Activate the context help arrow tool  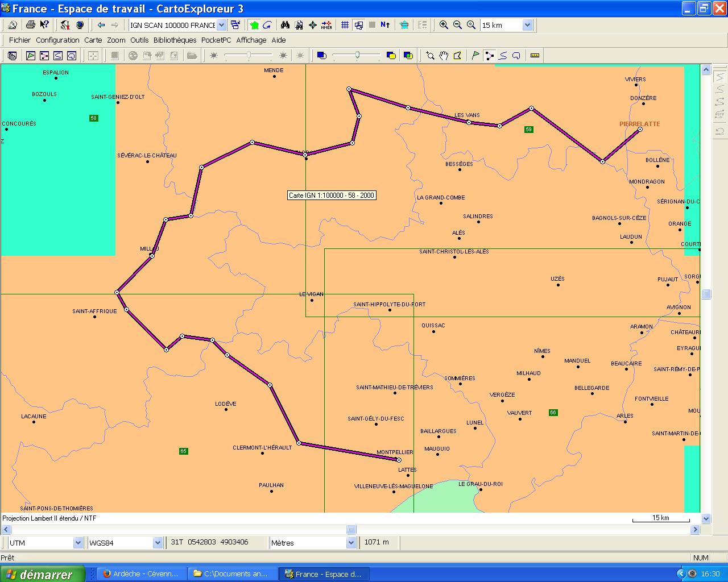(x=44, y=25)
